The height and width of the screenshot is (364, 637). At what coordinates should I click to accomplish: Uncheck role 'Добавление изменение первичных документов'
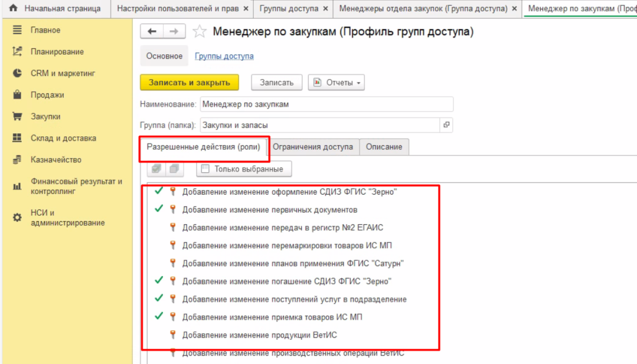(158, 209)
